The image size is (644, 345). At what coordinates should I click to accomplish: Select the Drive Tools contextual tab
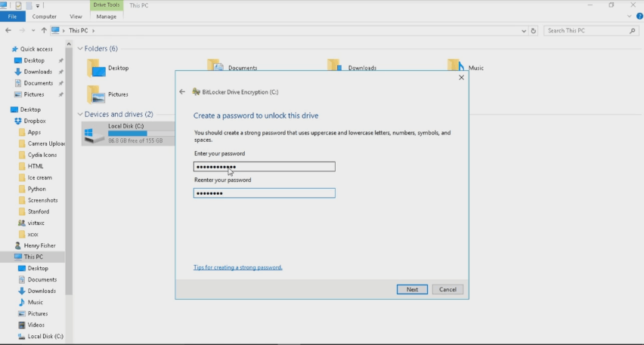(x=107, y=5)
